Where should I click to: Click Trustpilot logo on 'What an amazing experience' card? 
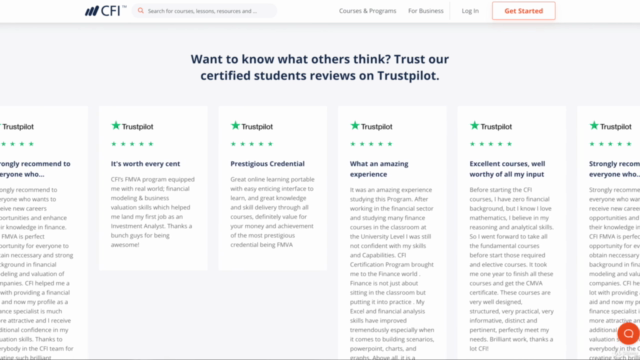point(371,126)
